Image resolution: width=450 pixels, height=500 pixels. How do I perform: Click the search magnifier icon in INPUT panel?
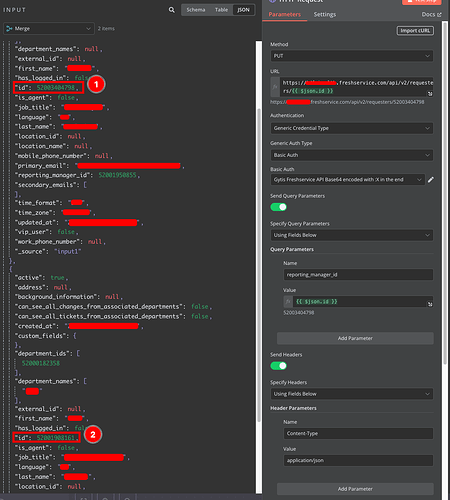point(172,10)
